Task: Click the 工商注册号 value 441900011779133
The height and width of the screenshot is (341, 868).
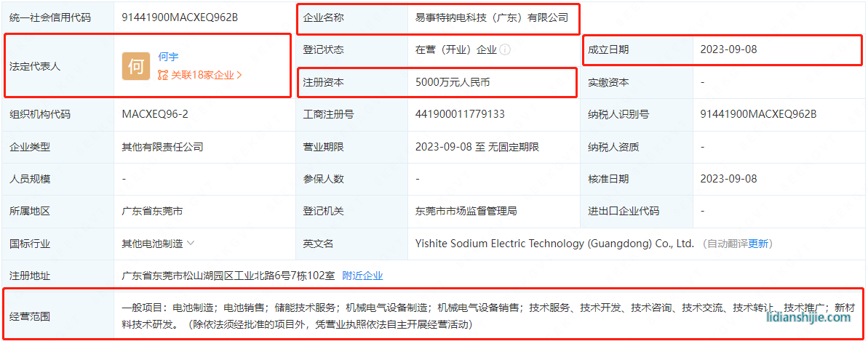Action: [460, 114]
